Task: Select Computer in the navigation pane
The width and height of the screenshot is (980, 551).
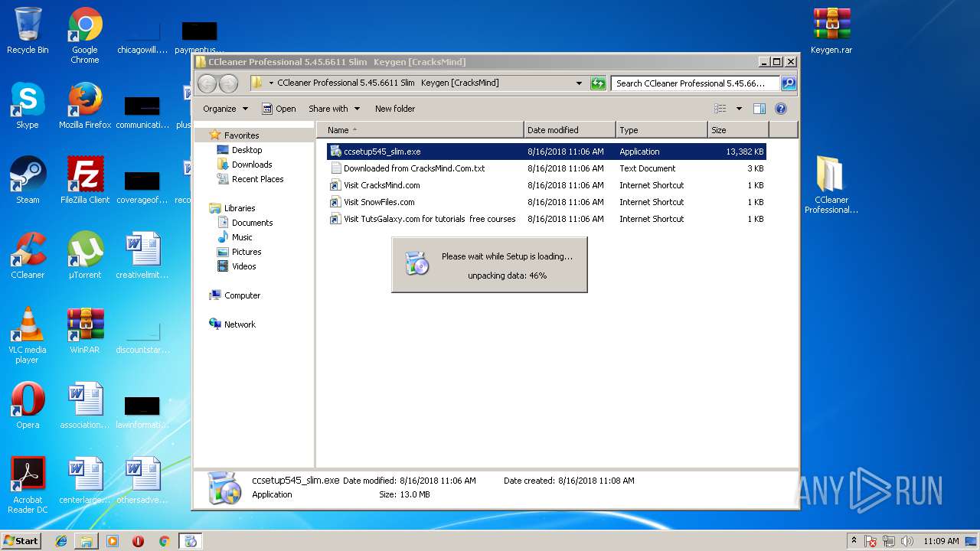Action: pos(242,295)
